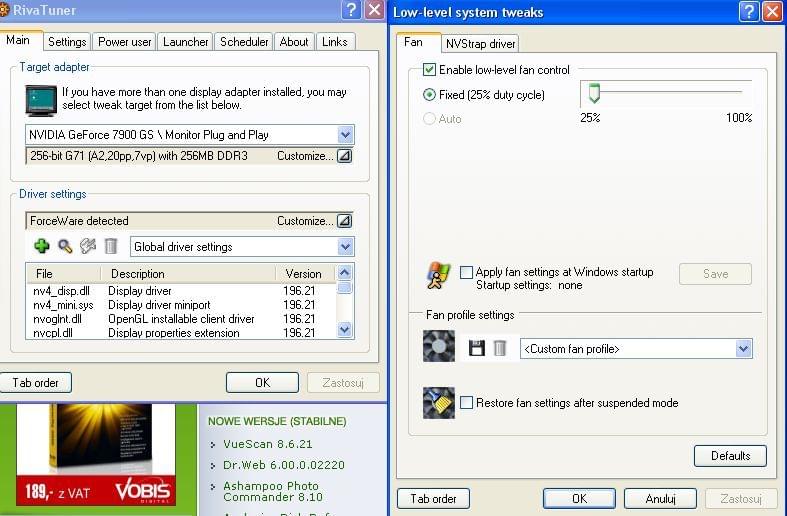Click the File column header

(63, 274)
